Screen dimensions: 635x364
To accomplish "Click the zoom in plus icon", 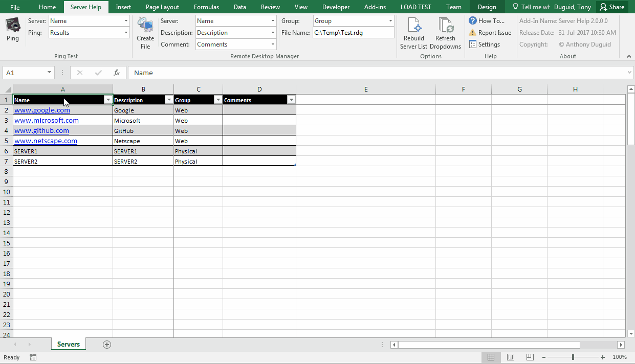I will tap(603, 357).
